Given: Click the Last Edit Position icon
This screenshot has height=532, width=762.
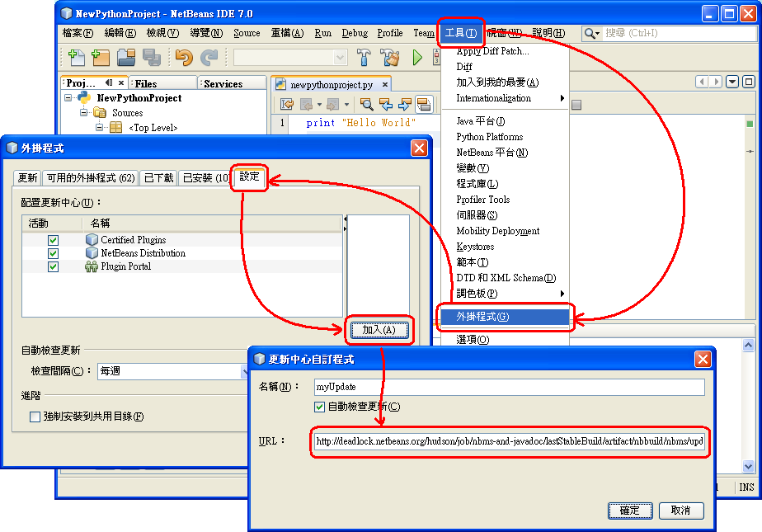Looking at the screenshot, I should 287,105.
